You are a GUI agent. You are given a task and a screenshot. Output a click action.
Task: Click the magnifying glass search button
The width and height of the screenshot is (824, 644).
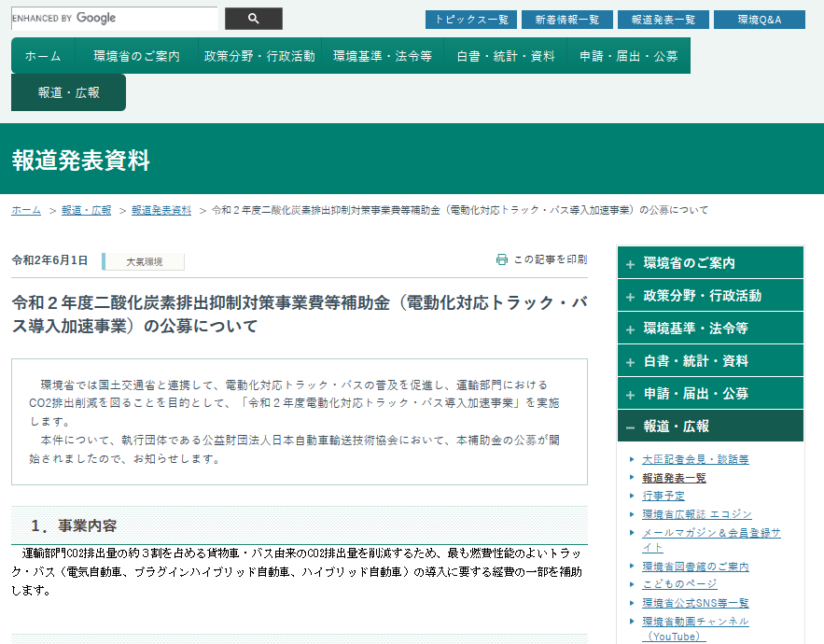click(x=253, y=19)
